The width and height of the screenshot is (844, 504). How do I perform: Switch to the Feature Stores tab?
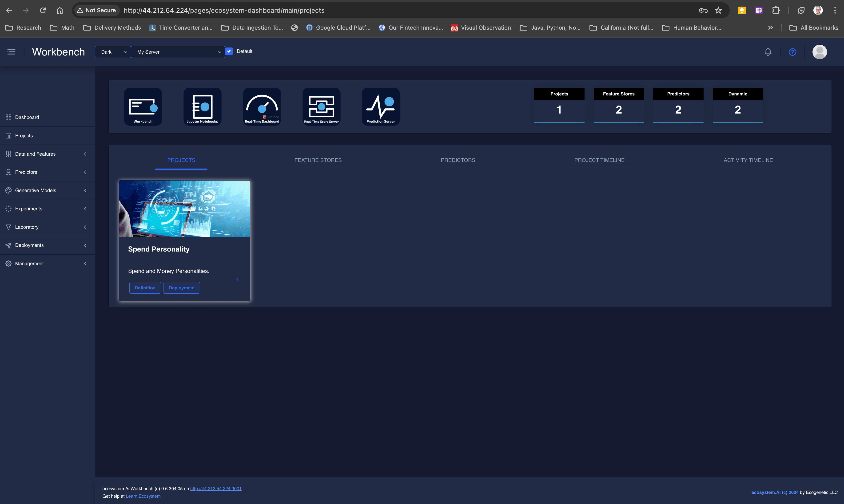(318, 160)
